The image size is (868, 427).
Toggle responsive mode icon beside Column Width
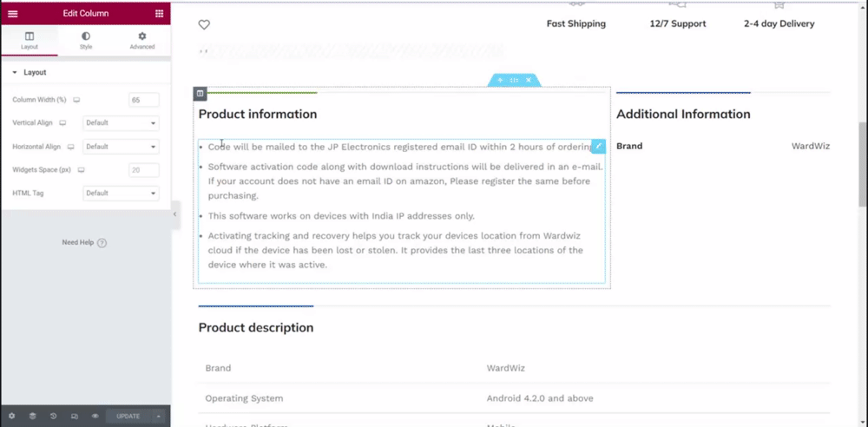[76, 101]
